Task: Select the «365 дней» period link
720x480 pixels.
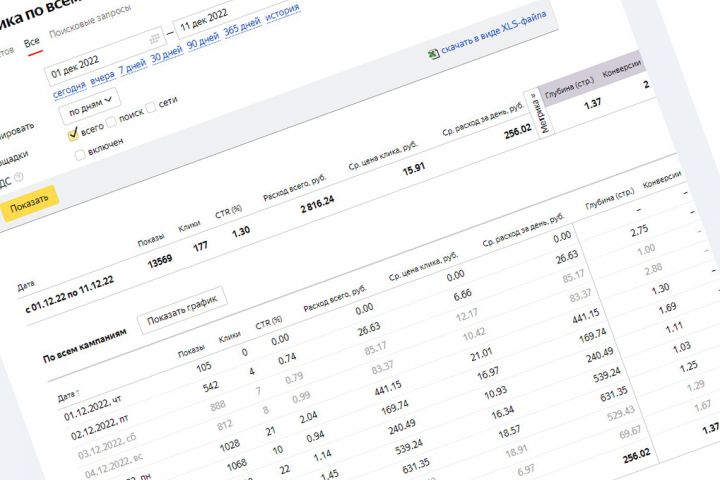Action: point(242,27)
